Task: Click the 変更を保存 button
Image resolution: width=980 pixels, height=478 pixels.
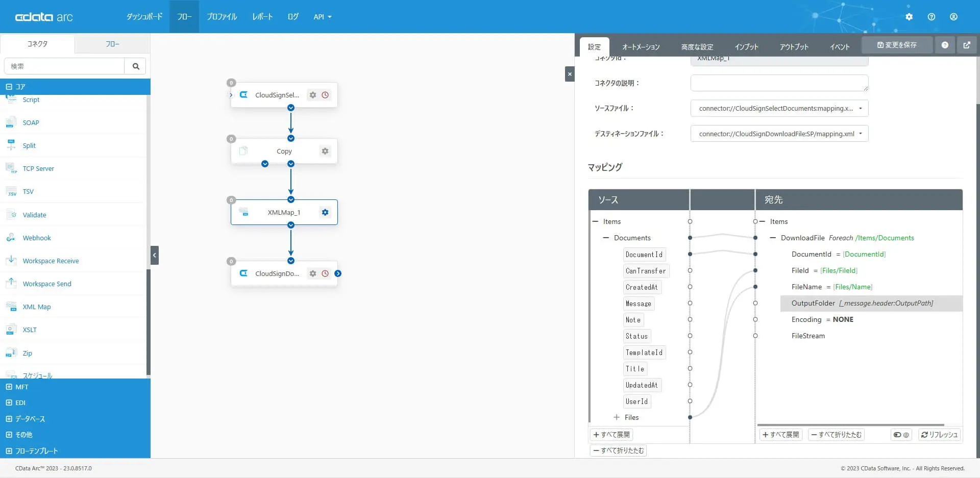Action: click(x=897, y=45)
